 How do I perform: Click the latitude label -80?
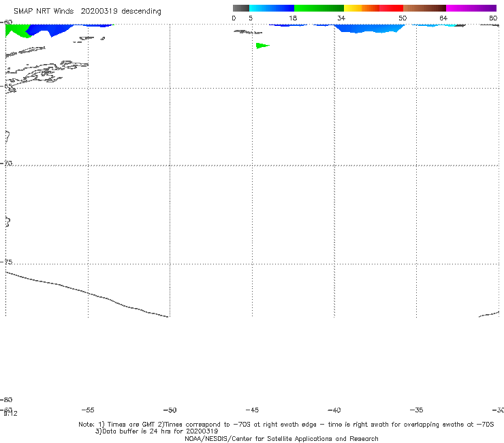pyautogui.click(x=6, y=400)
